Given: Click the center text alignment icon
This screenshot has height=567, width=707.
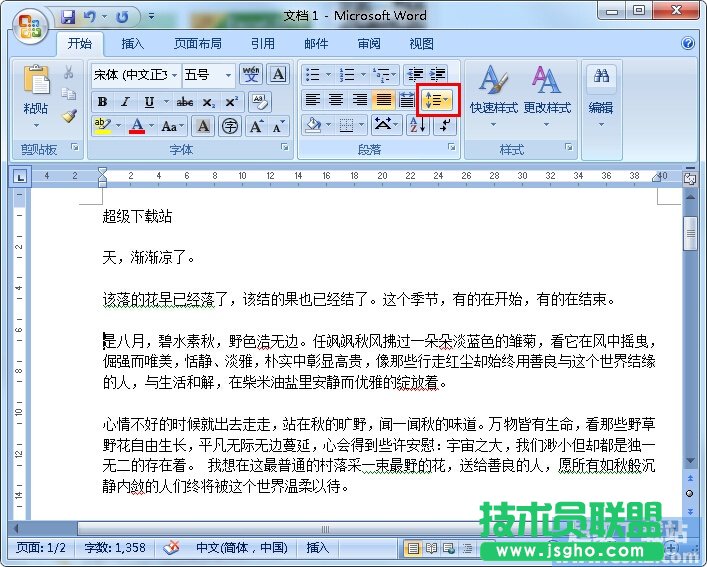Looking at the screenshot, I should point(335,100).
